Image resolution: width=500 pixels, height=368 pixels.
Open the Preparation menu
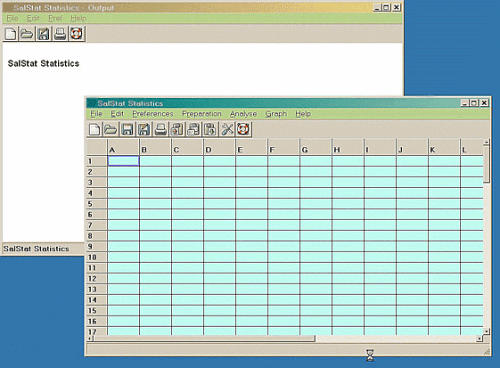click(x=202, y=114)
